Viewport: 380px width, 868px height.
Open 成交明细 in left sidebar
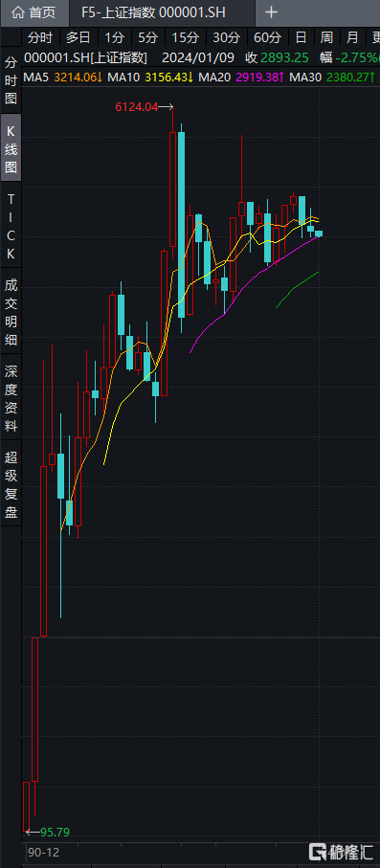pos(11,312)
